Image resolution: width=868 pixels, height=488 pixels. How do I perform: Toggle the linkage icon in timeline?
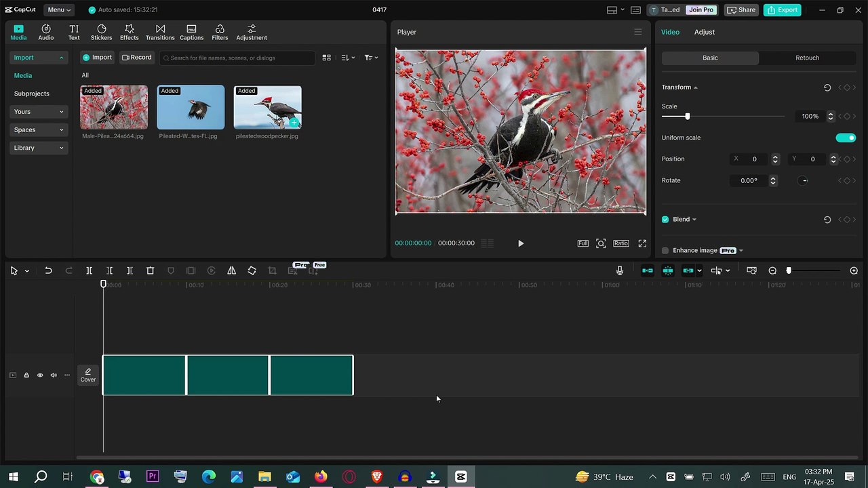pyautogui.click(x=688, y=270)
